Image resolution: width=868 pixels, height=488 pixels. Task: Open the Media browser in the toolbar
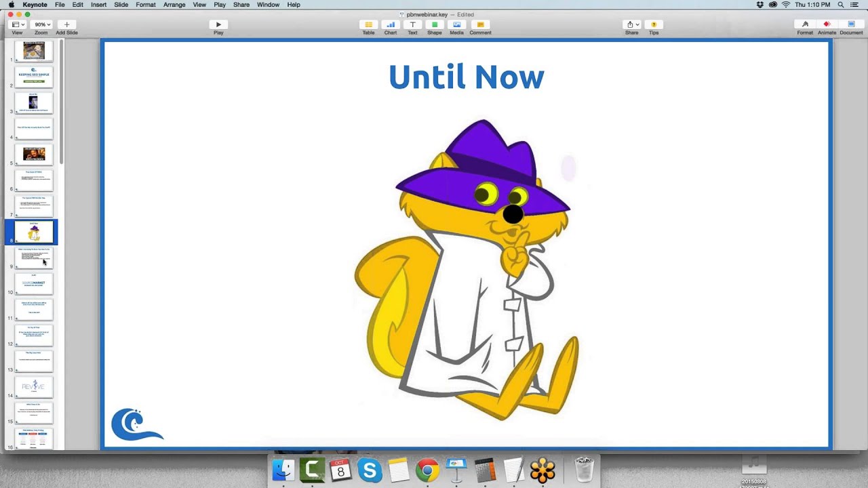[457, 24]
